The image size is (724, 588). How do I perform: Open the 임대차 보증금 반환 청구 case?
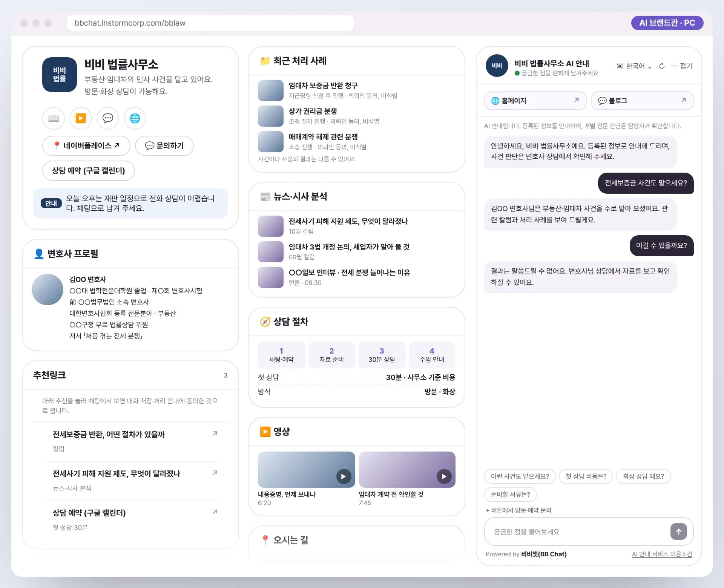coord(356,90)
